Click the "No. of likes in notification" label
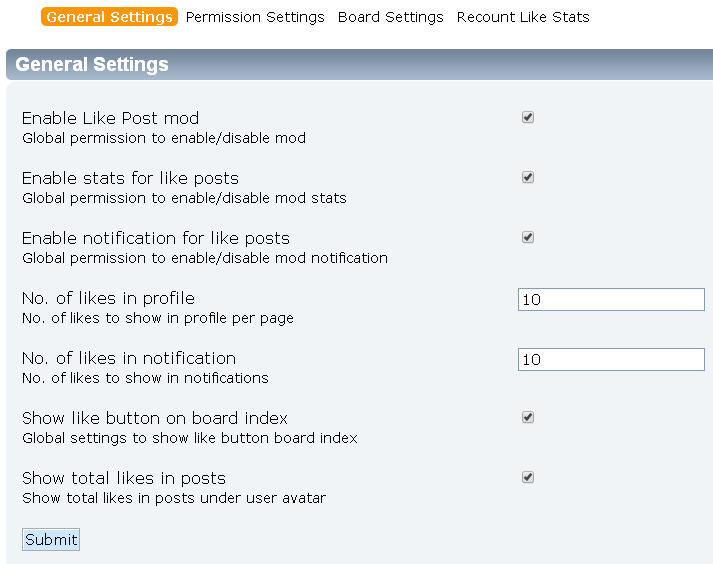This screenshot has width=713, height=564. [x=129, y=358]
